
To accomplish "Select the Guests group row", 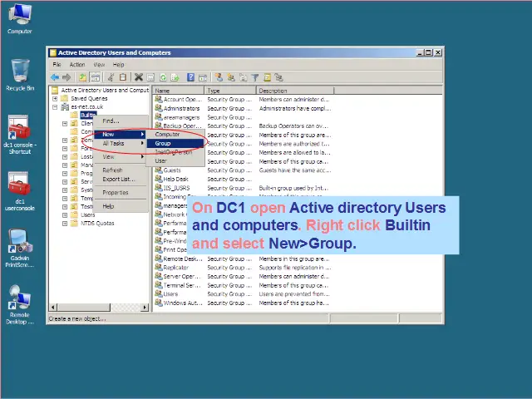I will (244, 170).
